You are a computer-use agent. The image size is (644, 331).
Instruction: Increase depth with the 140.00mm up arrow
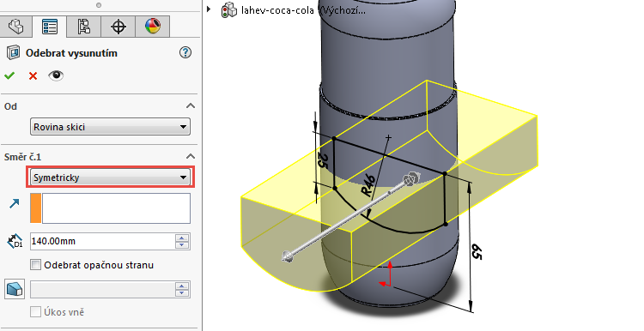click(x=182, y=238)
